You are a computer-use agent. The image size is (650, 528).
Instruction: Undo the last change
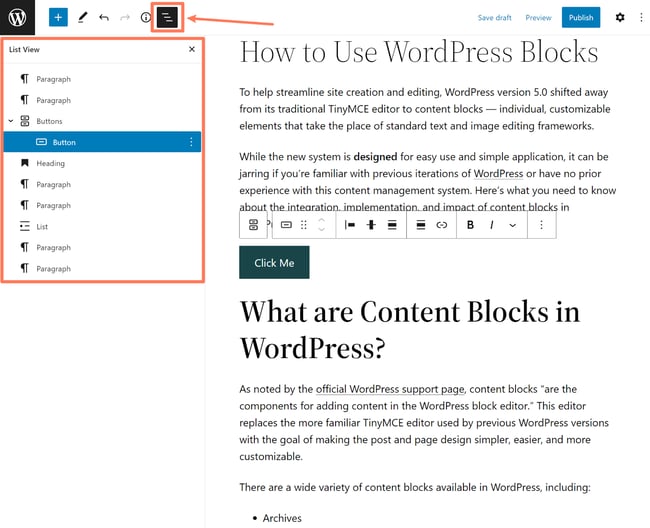pos(104,17)
